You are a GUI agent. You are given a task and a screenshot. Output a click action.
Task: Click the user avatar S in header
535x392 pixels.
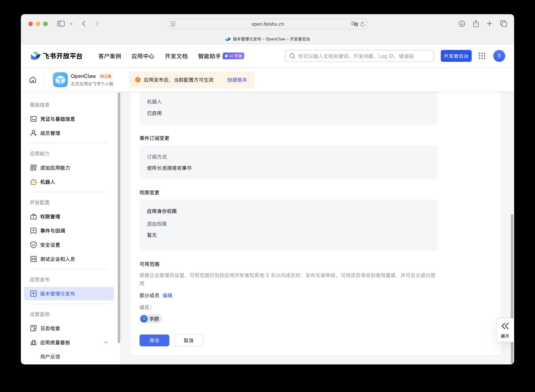499,56
